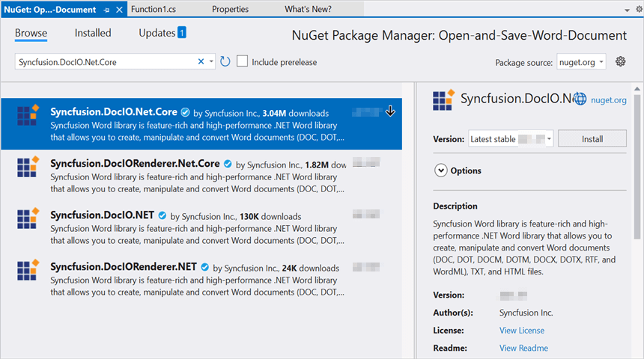Click the Install button

pyautogui.click(x=592, y=138)
